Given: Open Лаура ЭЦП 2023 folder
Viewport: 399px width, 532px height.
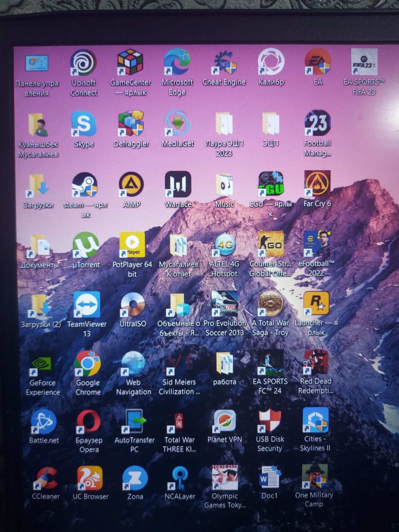Looking at the screenshot, I should click(x=224, y=123).
